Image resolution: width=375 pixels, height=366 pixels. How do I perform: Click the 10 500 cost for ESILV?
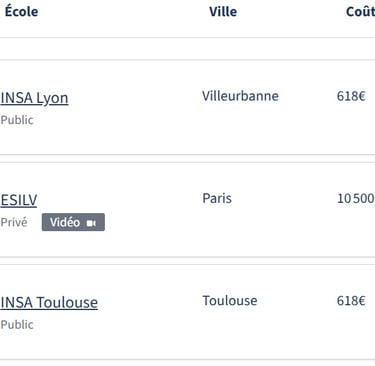[356, 198]
